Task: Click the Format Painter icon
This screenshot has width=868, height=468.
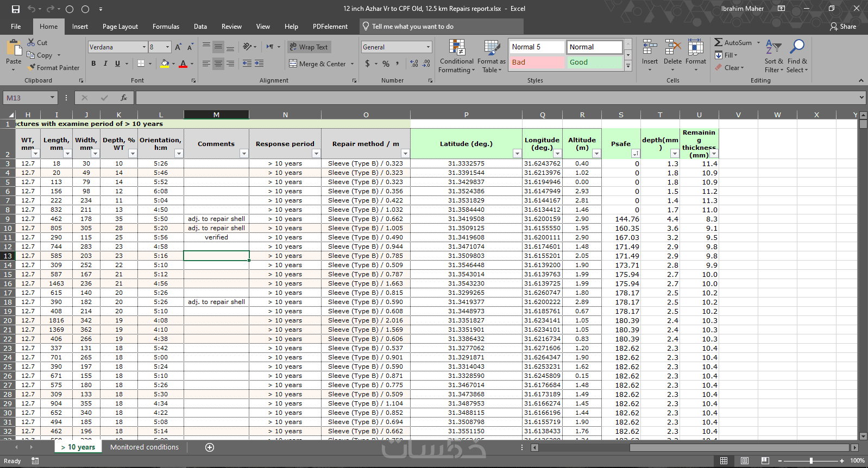Action: tap(32, 67)
